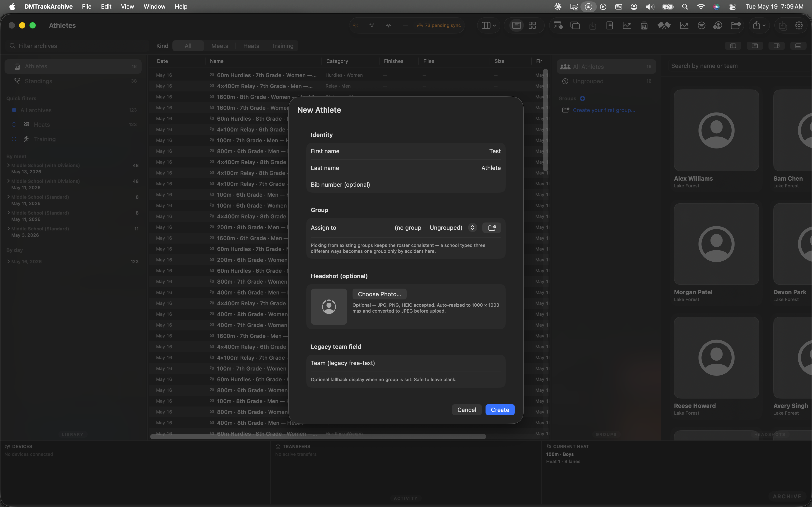The height and width of the screenshot is (507, 812).
Task: Click the Create button
Action: [500, 410]
